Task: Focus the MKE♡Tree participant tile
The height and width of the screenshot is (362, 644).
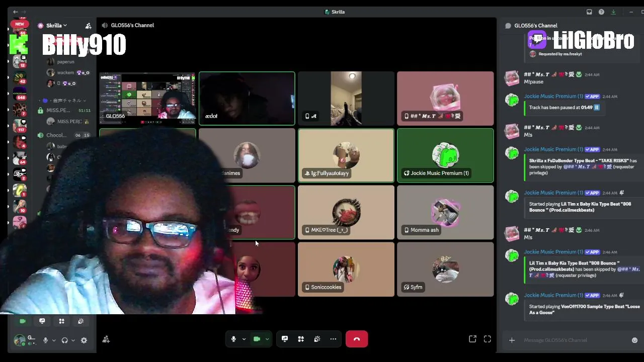Action: tap(346, 212)
